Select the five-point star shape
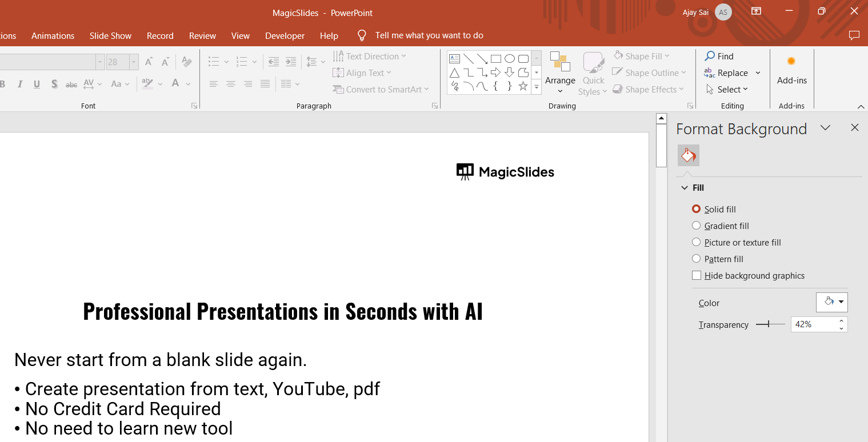 click(523, 87)
